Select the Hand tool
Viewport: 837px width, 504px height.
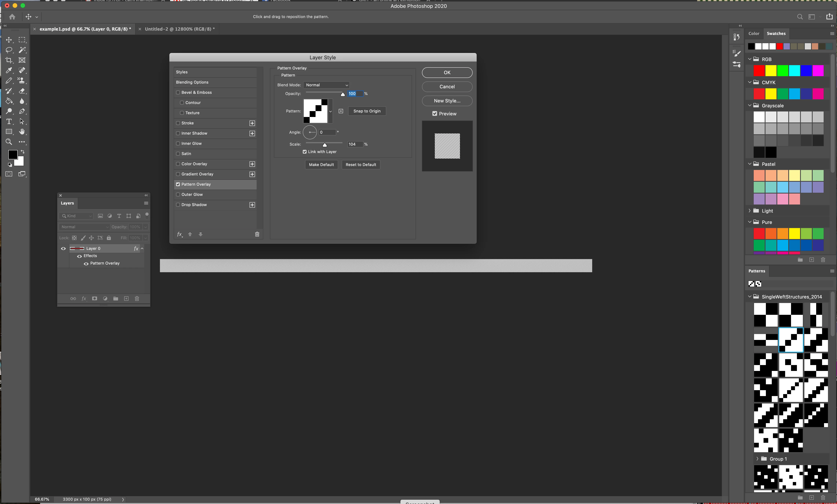coord(22,132)
